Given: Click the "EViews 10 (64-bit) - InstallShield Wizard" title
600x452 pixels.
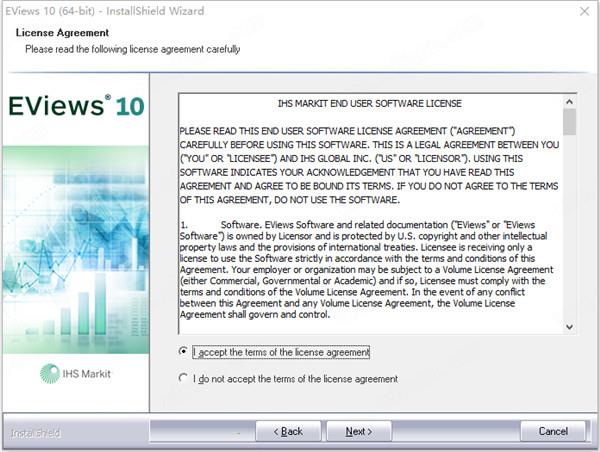Looking at the screenshot, I should click(104, 11).
